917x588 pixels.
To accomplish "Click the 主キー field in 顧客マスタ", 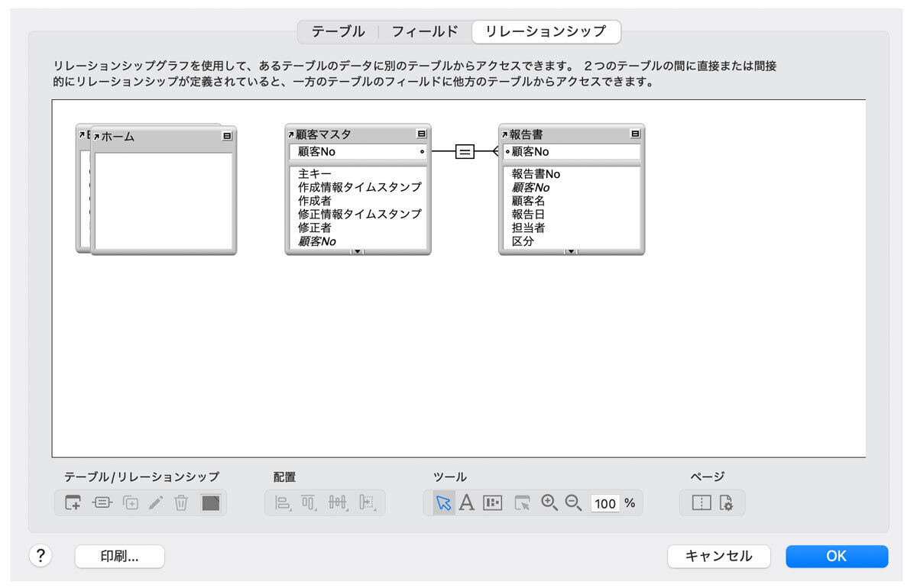I will (315, 174).
